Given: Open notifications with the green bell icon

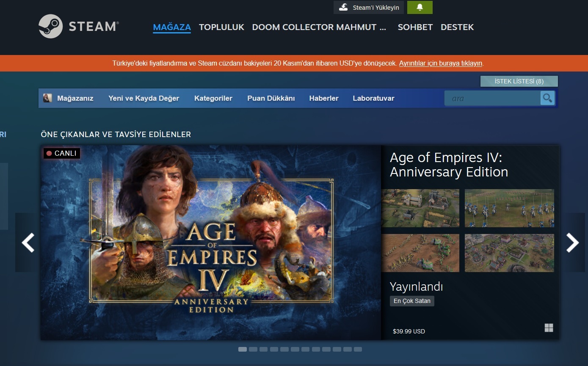Looking at the screenshot, I should [420, 7].
